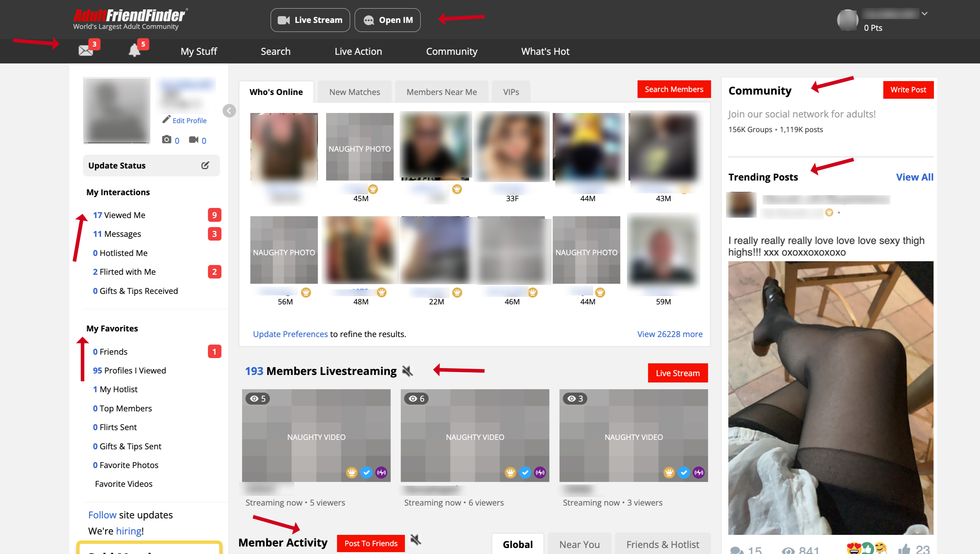The height and width of the screenshot is (554, 980).
Task: Switch to the New Matches tab
Action: coord(354,91)
